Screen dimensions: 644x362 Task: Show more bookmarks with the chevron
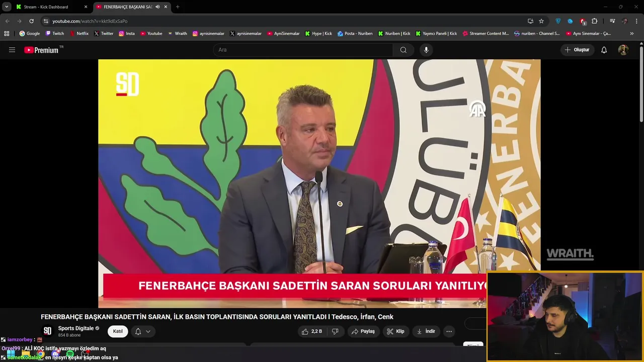pyautogui.click(x=632, y=34)
